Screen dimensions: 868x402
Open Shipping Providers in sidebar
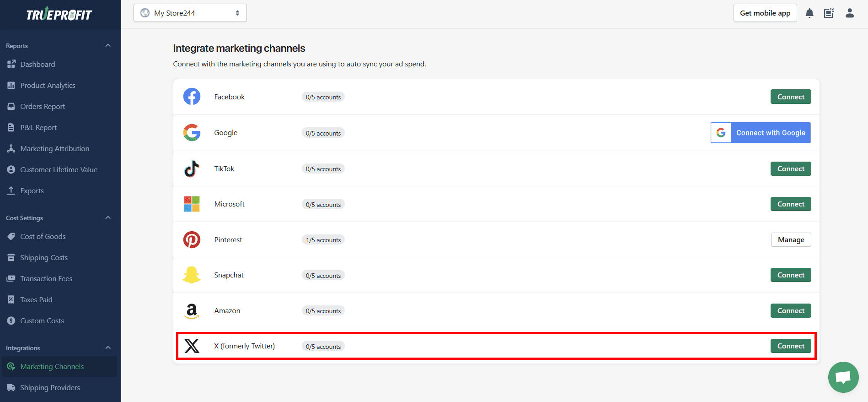click(x=50, y=387)
